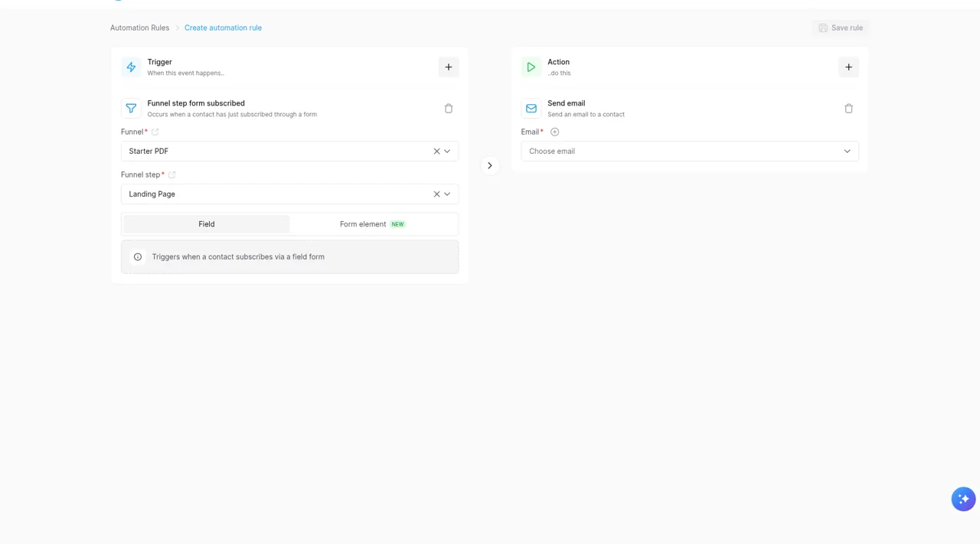This screenshot has height=544, width=980.
Task: Create new email with circled plus icon
Action: (x=555, y=132)
